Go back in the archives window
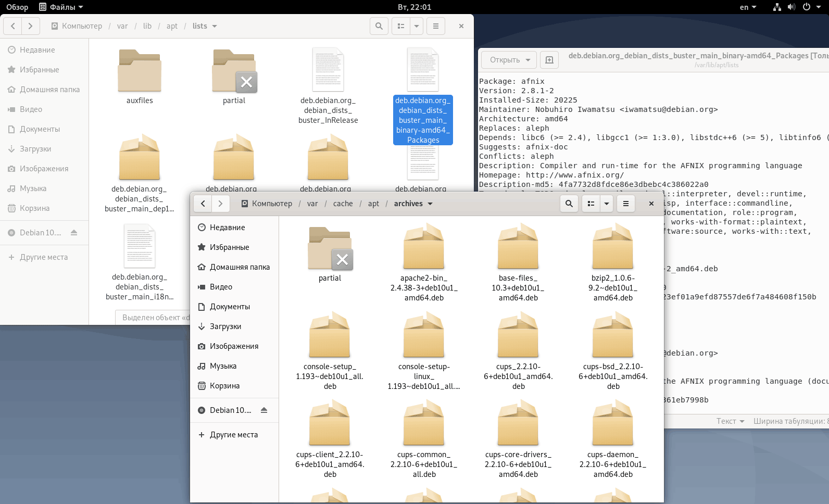The height and width of the screenshot is (504, 829). pos(203,204)
